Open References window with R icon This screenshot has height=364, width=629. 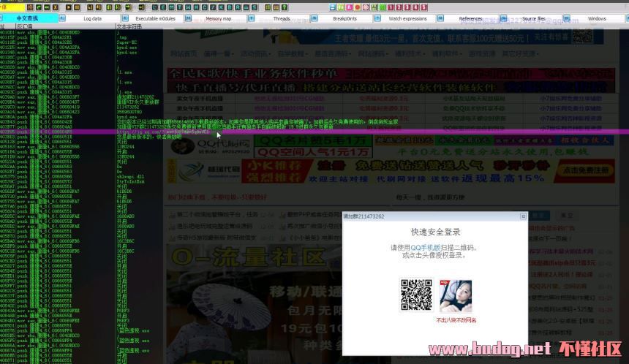(238, 7)
